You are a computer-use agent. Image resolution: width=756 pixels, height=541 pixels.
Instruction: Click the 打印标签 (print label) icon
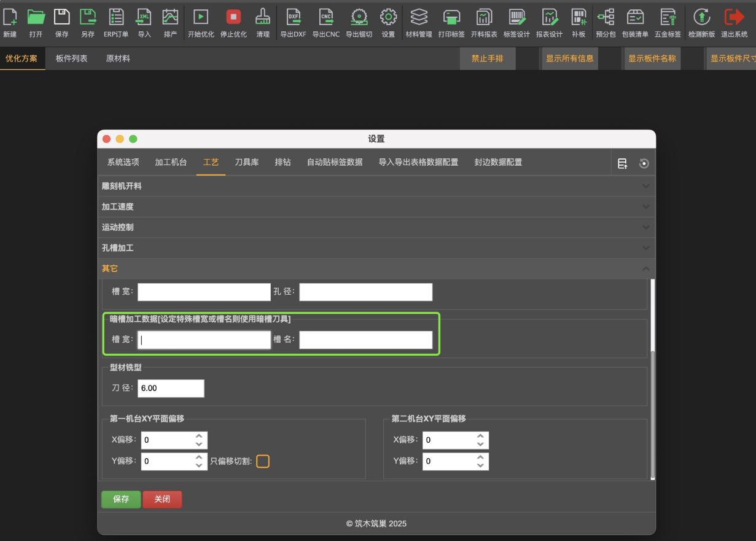tap(451, 17)
